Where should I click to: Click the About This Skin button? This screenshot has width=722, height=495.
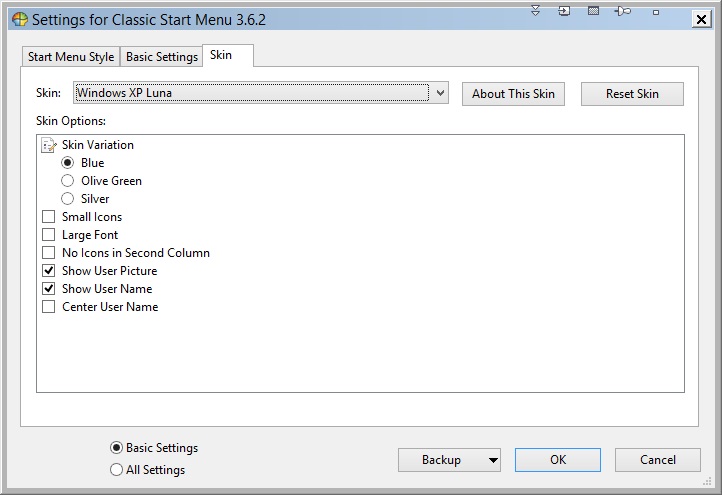(513, 94)
